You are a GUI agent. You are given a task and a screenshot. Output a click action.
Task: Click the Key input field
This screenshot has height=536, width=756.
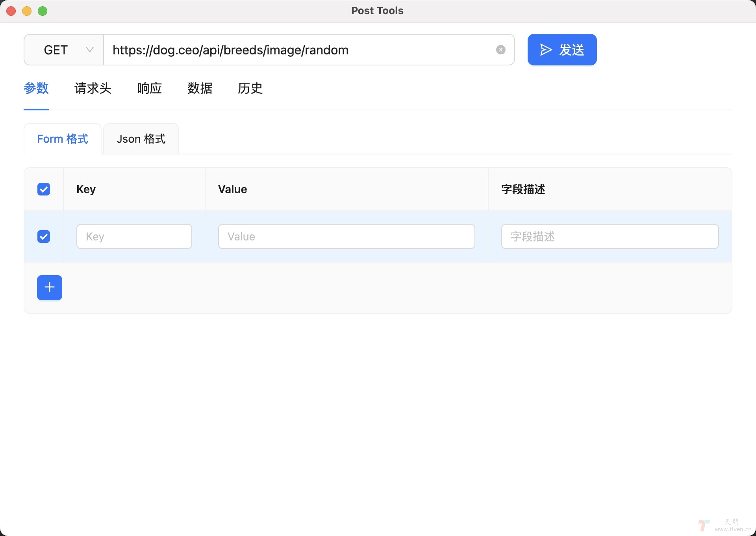click(134, 236)
